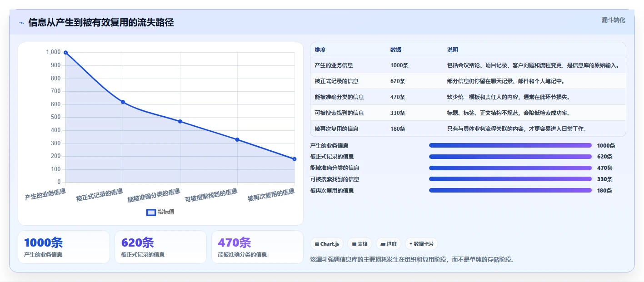Viewport: 644px width, 282px height.
Task: Click the Chart.js tag
Action: point(327,244)
